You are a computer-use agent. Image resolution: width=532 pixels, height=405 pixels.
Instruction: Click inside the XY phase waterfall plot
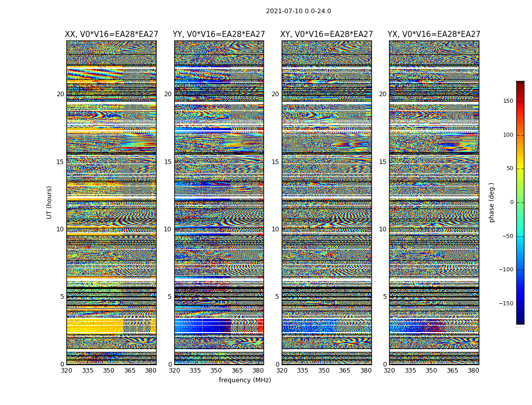[x=326, y=202]
